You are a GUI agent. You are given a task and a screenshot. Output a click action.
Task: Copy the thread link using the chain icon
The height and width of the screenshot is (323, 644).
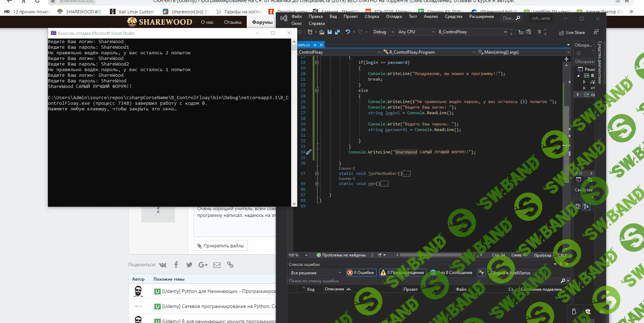[x=230, y=265]
